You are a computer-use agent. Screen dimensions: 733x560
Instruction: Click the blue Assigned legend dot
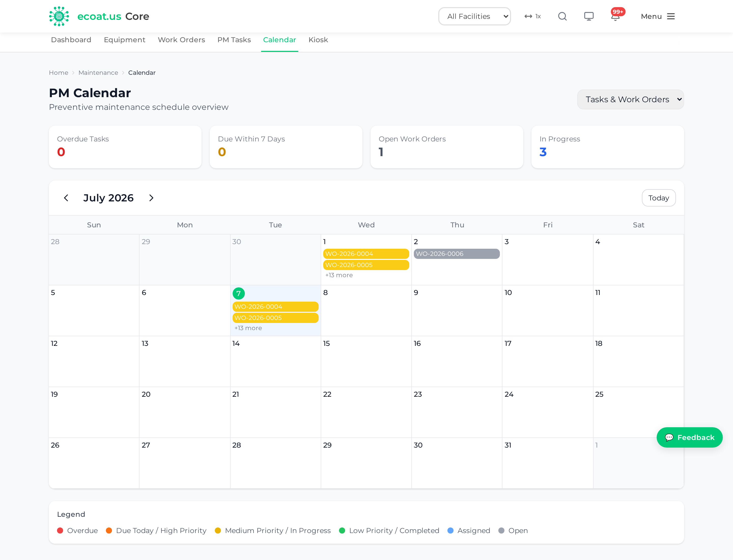[x=450, y=531]
